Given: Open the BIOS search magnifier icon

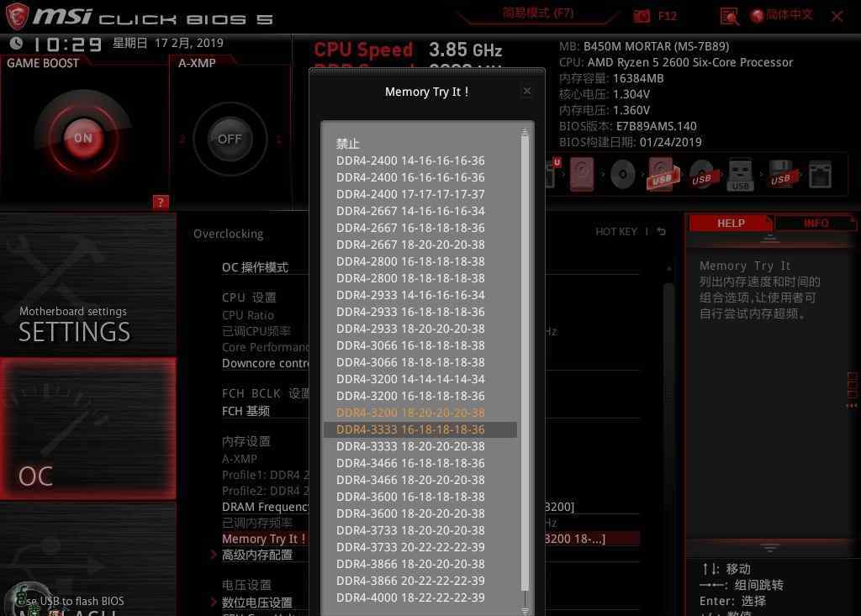Looking at the screenshot, I should click(x=729, y=16).
